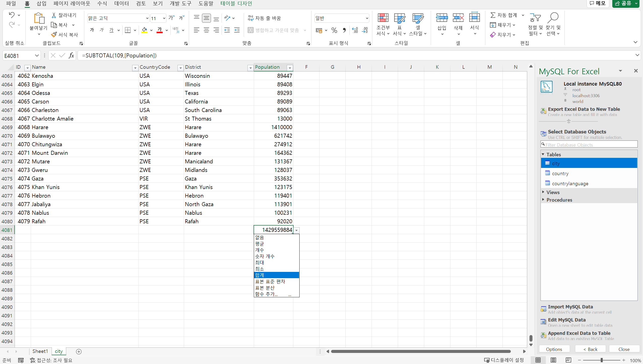Click the align right icon

point(216,30)
